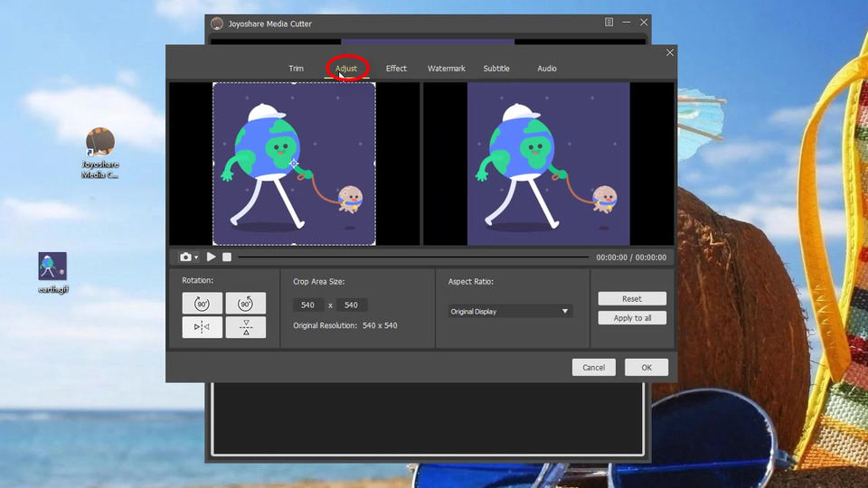The width and height of the screenshot is (868, 488).
Task: Cancel the edit dialog
Action: [593, 368]
